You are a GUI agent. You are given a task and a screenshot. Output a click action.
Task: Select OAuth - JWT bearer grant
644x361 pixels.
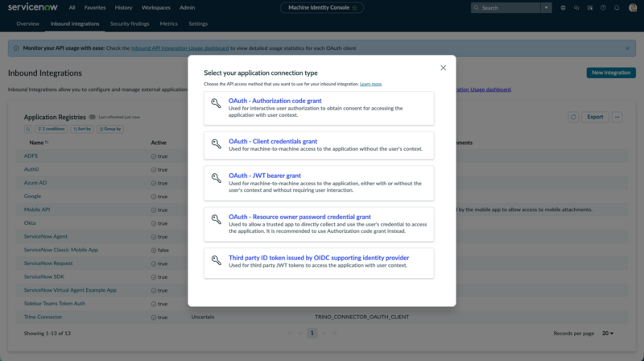(319, 184)
